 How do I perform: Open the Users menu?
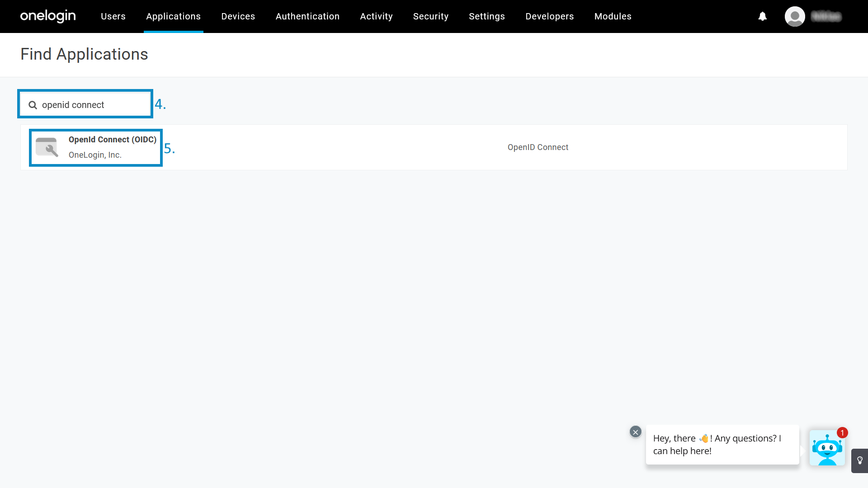pos(113,16)
